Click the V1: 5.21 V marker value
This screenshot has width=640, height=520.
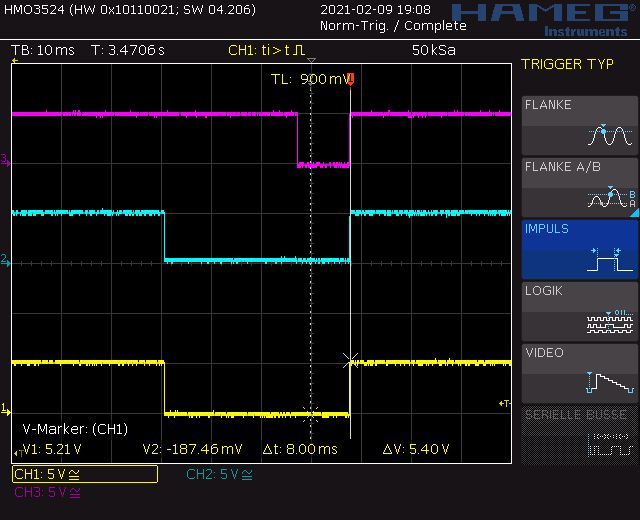pyautogui.click(x=52, y=449)
